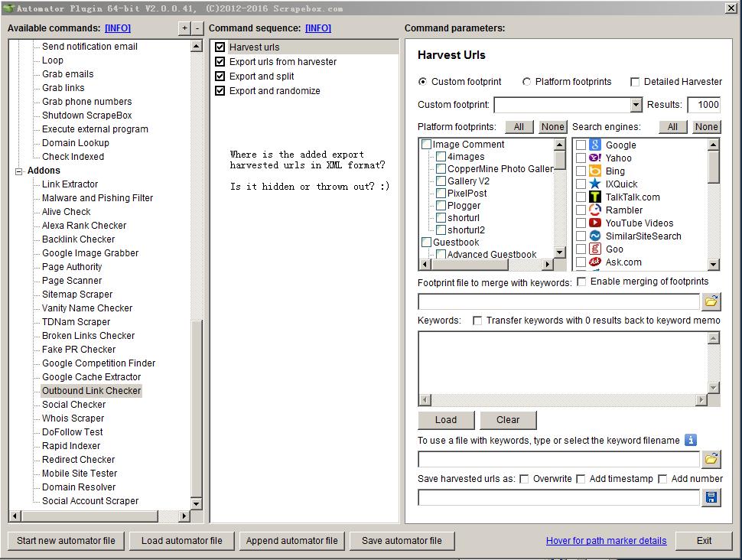
Task: Check the Image Comment platform checkbox
Action: 426,144
